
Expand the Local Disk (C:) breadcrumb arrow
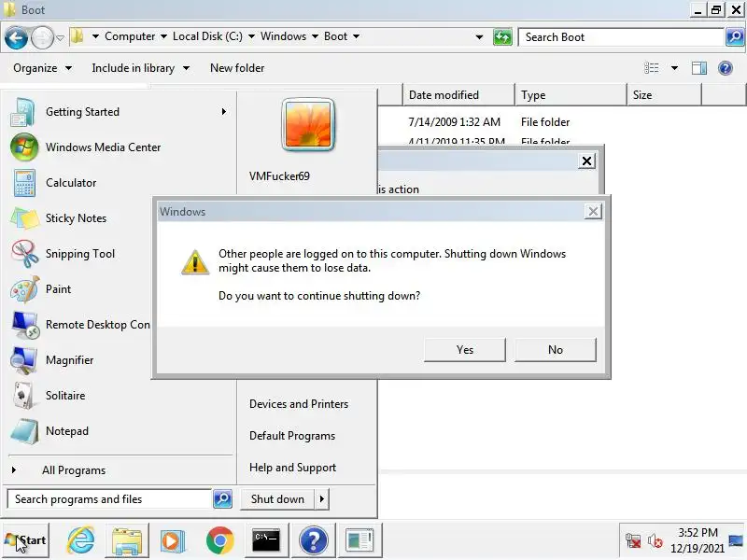click(251, 36)
